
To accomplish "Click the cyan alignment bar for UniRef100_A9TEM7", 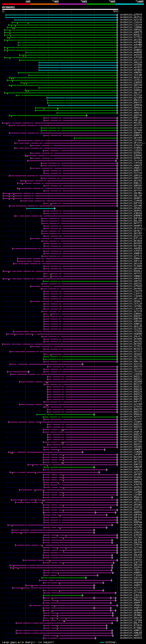I will pyautogui.click(x=78, y=67).
